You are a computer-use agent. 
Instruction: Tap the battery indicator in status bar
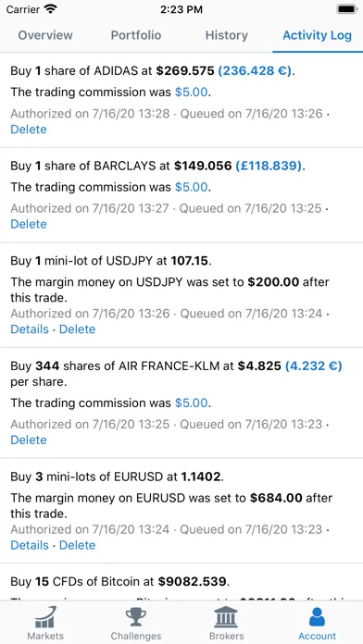(346, 9)
